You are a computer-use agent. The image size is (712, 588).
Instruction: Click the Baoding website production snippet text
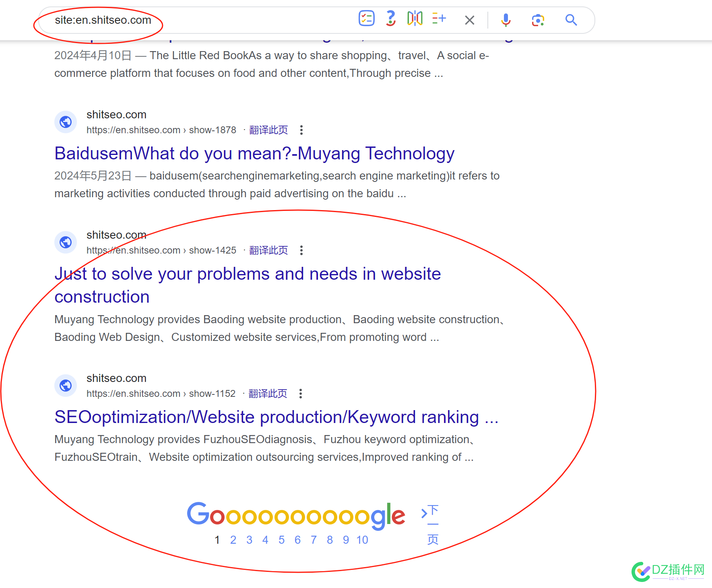tap(280, 328)
